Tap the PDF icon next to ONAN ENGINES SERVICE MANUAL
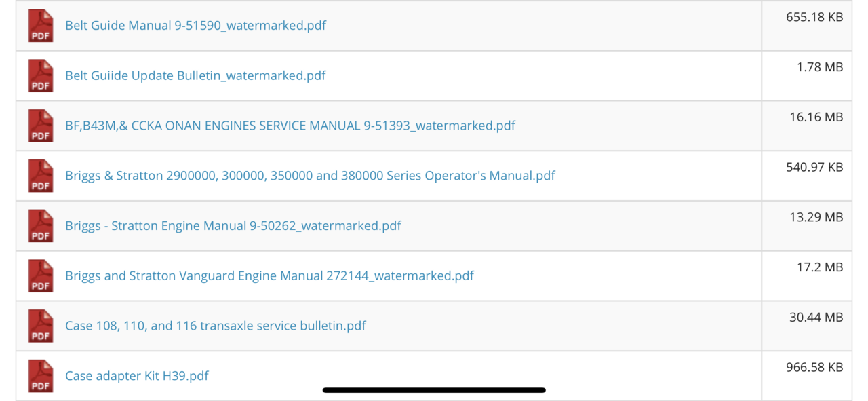The image size is (868, 401). [x=41, y=126]
